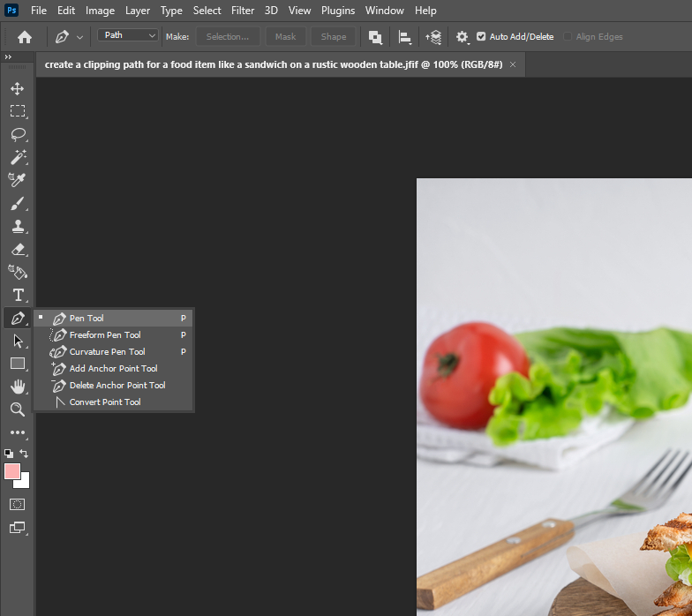Open the File menu
The image size is (692, 616).
tap(39, 11)
